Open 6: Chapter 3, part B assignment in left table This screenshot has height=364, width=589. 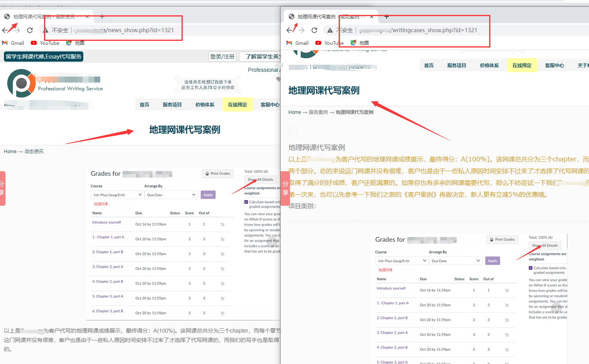pos(108,311)
